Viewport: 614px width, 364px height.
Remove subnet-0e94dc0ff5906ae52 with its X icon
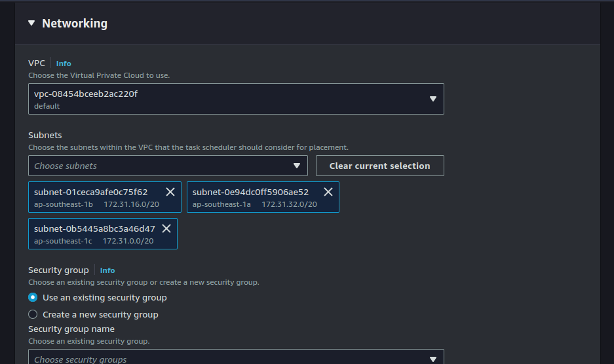click(x=328, y=192)
